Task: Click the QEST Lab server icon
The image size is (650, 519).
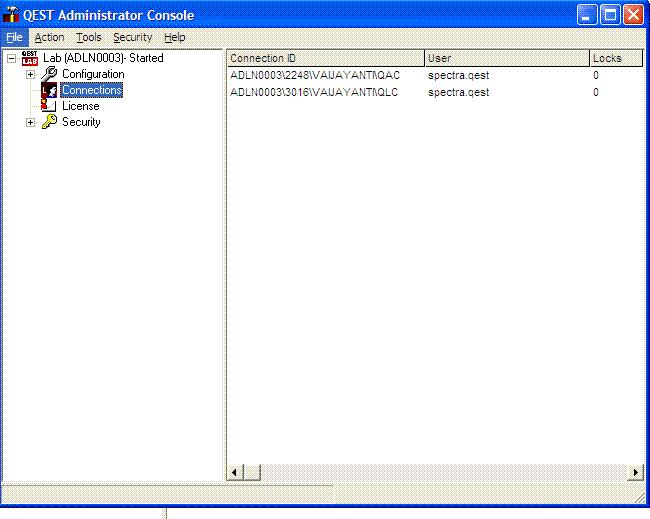Action: coord(30,58)
